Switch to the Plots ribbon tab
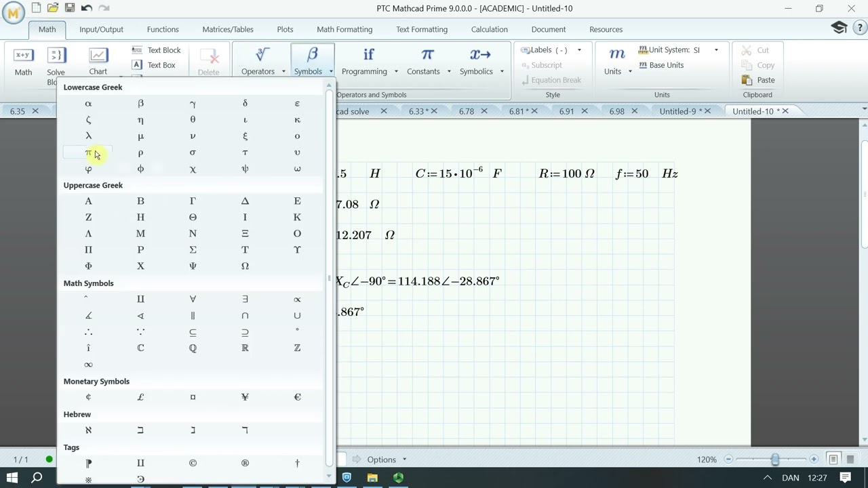The height and width of the screenshot is (488, 868). 285,29
